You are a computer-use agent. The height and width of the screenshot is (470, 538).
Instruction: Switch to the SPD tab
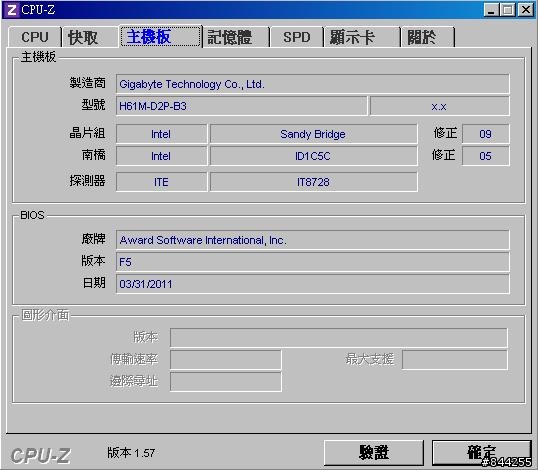tap(297, 37)
